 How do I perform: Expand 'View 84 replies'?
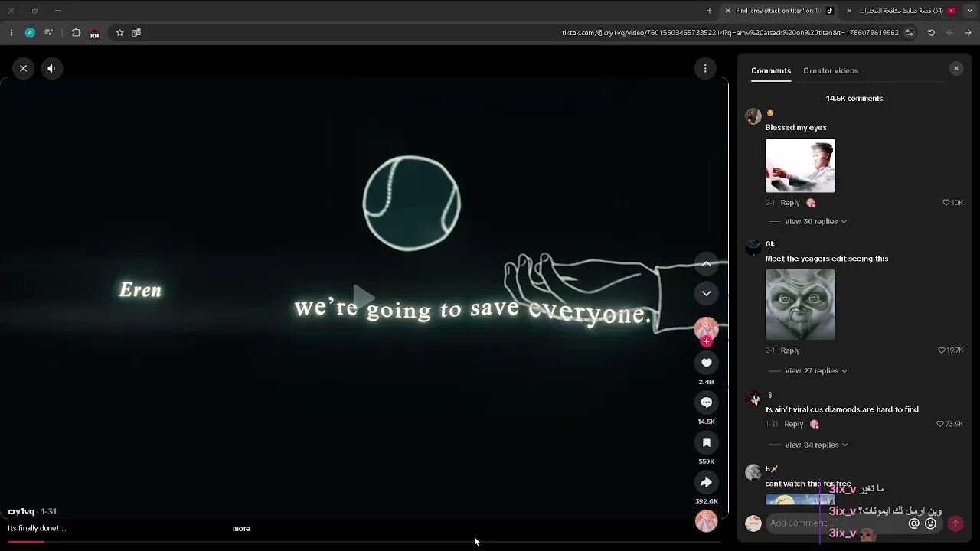point(816,445)
